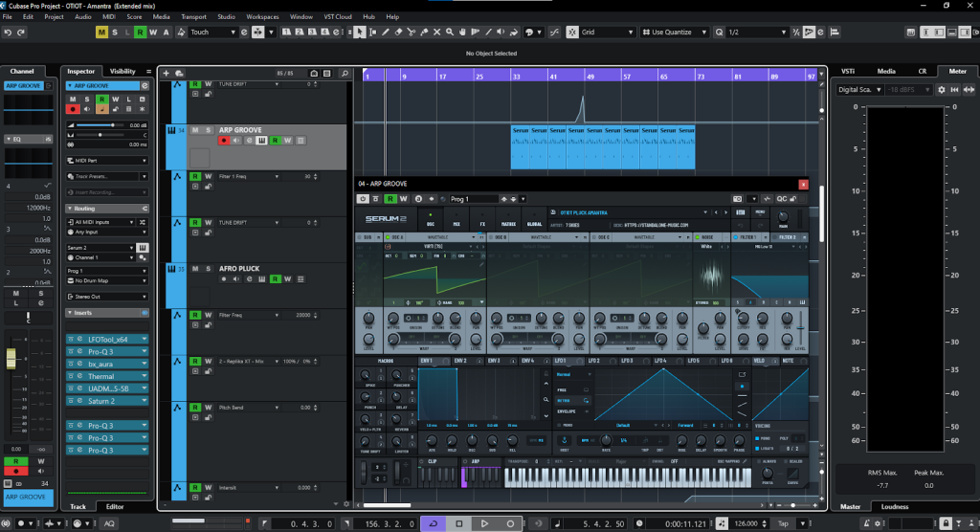
Task: Switch to the Visibility tab
Action: pos(122,72)
